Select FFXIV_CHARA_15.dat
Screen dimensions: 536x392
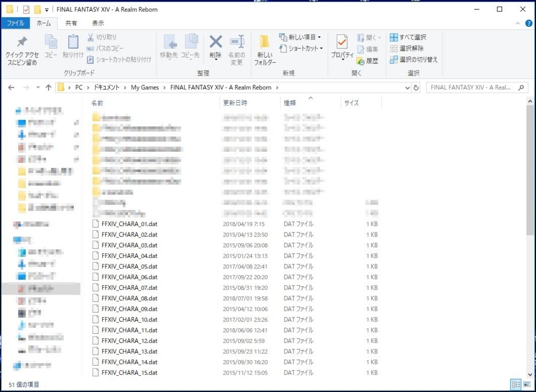[x=130, y=373]
